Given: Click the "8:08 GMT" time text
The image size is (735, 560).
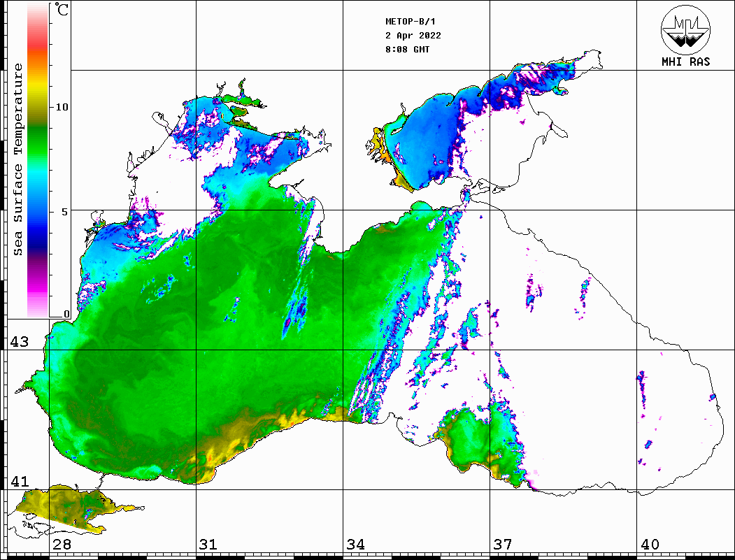Looking at the screenshot, I should point(407,49).
